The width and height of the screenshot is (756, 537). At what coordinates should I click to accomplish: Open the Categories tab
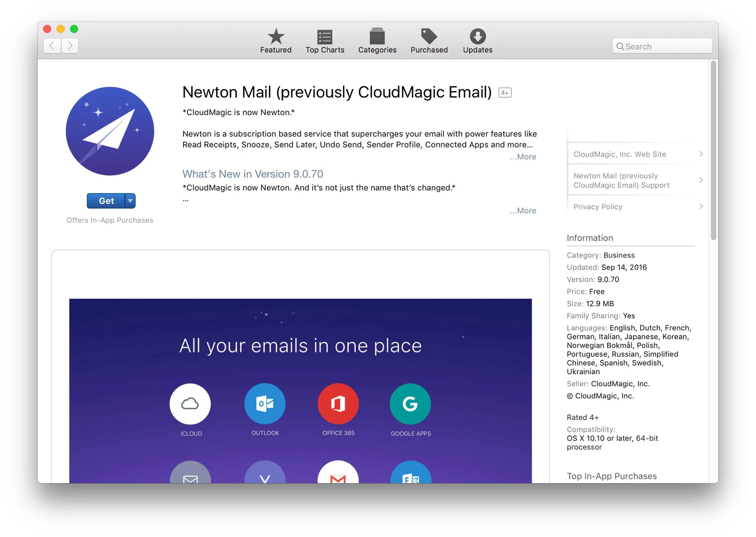[377, 41]
